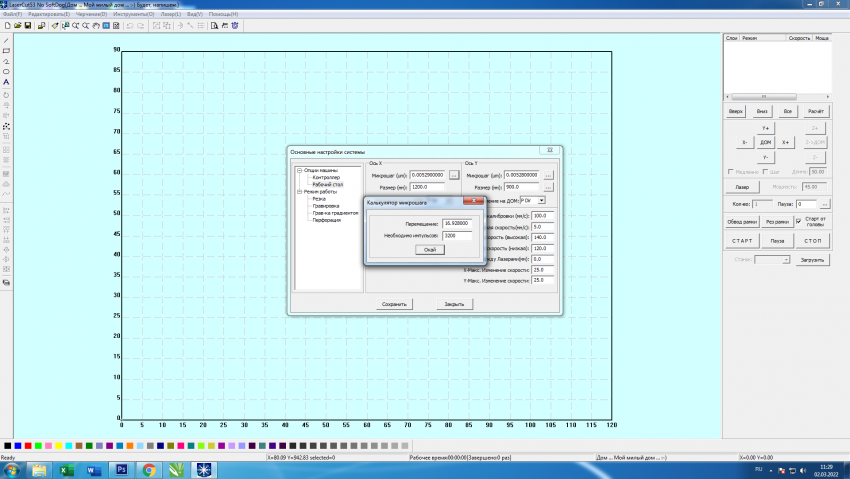Create a new file via toolbar icon
The height and width of the screenshot is (479, 850).
pyautogui.click(x=7, y=25)
